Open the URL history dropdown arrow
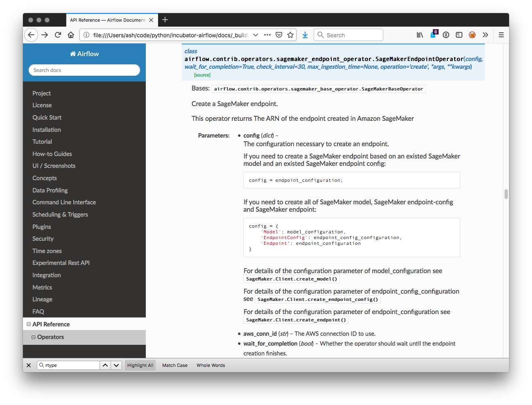The height and width of the screenshot is (405, 532). [256, 35]
